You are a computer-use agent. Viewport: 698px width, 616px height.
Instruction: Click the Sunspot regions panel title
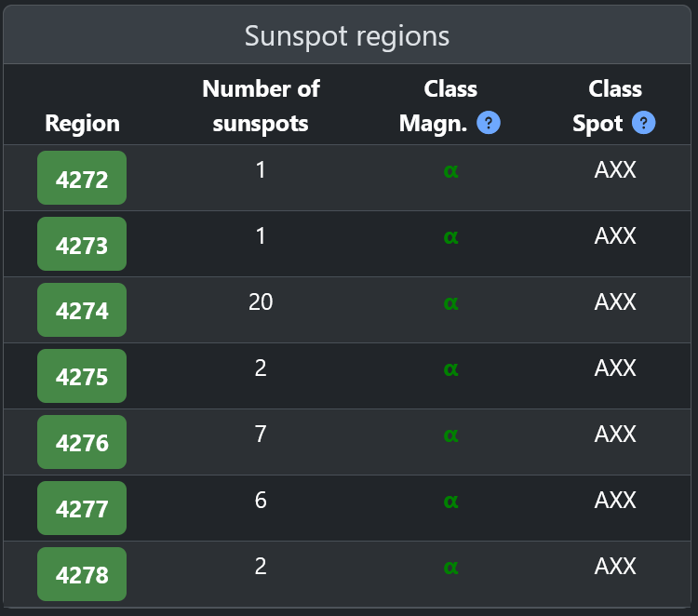tap(347, 36)
